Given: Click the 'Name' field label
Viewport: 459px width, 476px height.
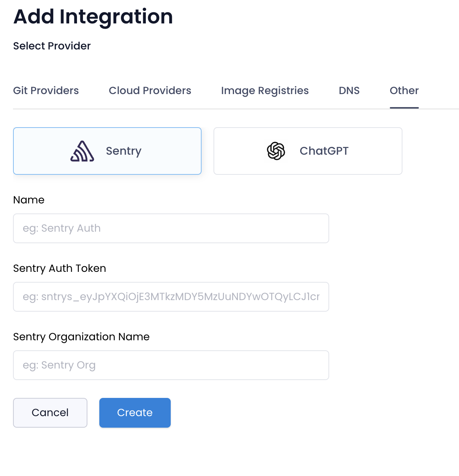Looking at the screenshot, I should (x=29, y=200).
